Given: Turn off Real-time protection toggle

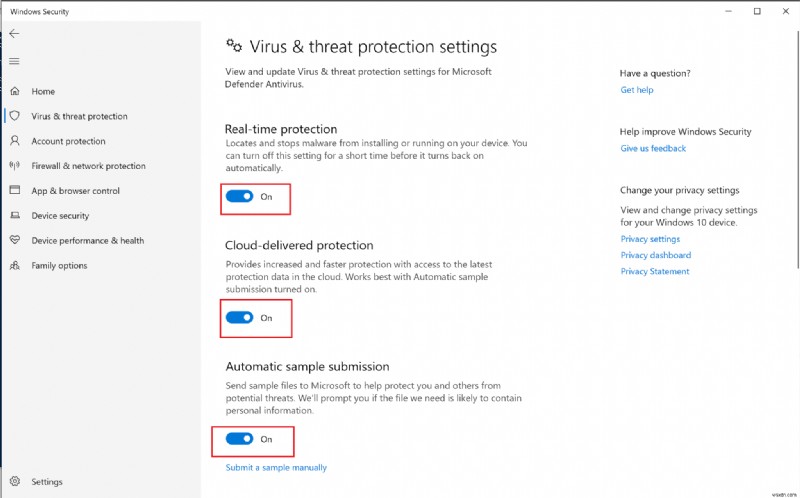Looking at the screenshot, I should (x=239, y=197).
